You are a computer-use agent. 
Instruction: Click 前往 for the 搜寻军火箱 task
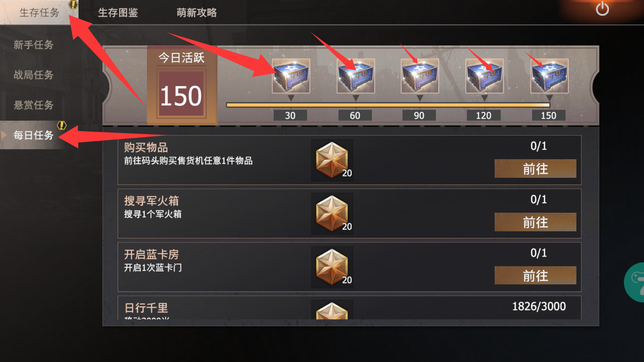tap(535, 222)
